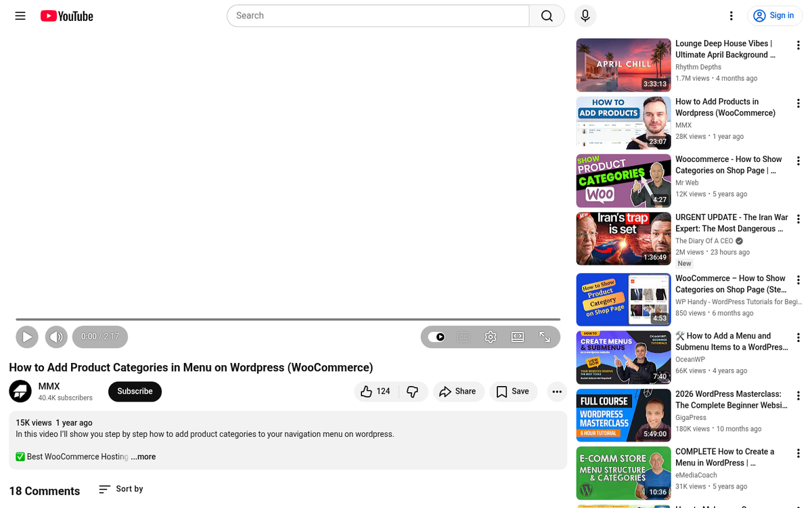The image size is (812, 508).
Task: Expand the description with ...more
Action: (143, 457)
